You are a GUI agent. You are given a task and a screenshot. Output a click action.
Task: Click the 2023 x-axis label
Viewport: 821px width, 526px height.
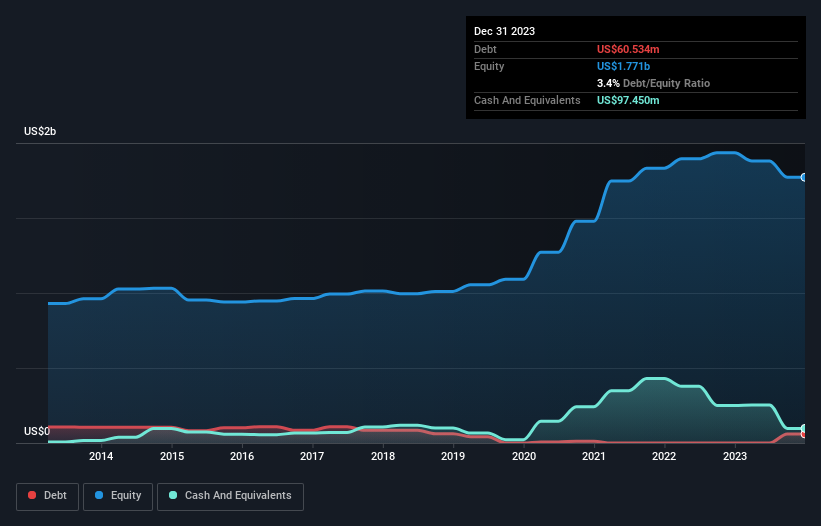[x=735, y=456]
